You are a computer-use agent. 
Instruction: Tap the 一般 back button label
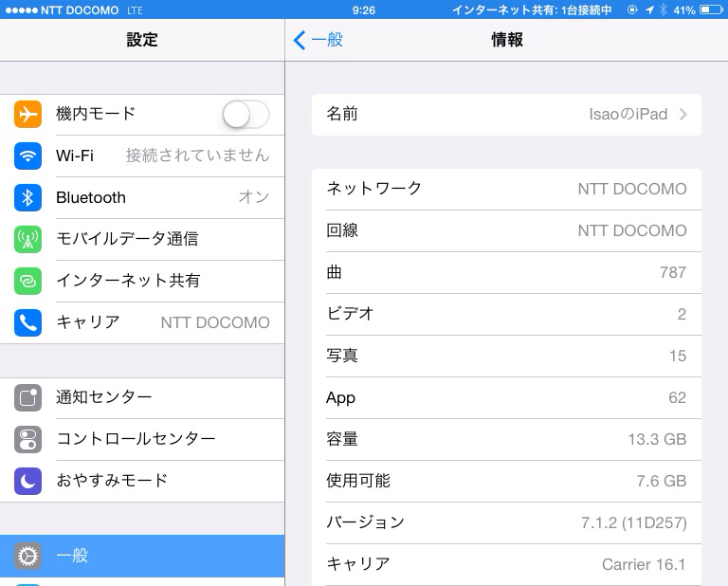327,40
